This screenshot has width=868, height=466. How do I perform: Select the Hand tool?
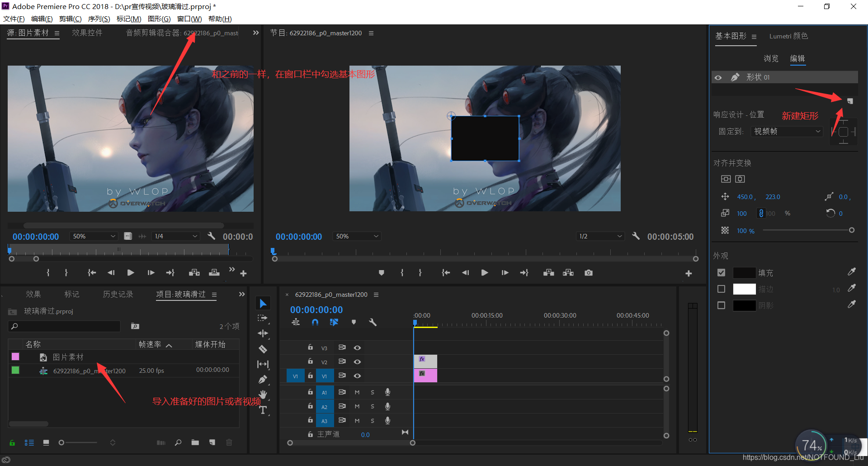[x=263, y=395]
